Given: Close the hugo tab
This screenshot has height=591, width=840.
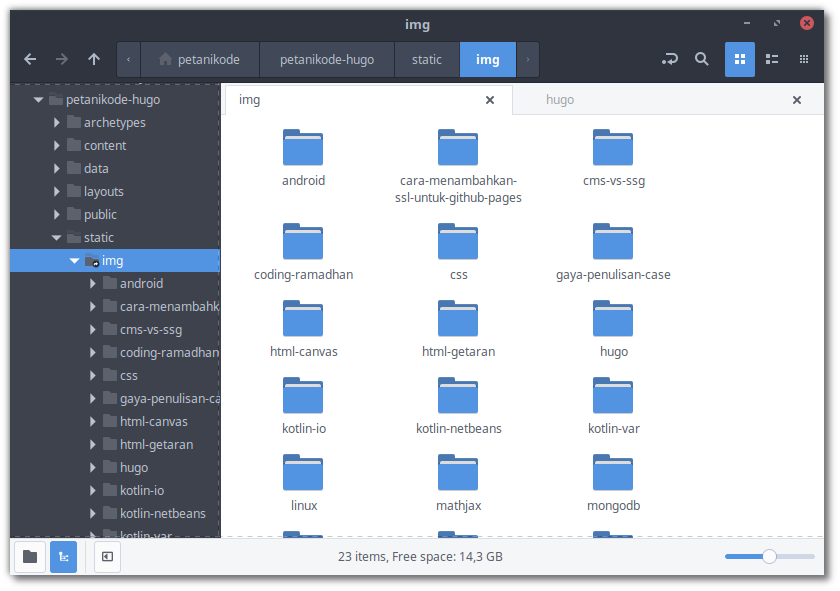Looking at the screenshot, I should point(796,100).
